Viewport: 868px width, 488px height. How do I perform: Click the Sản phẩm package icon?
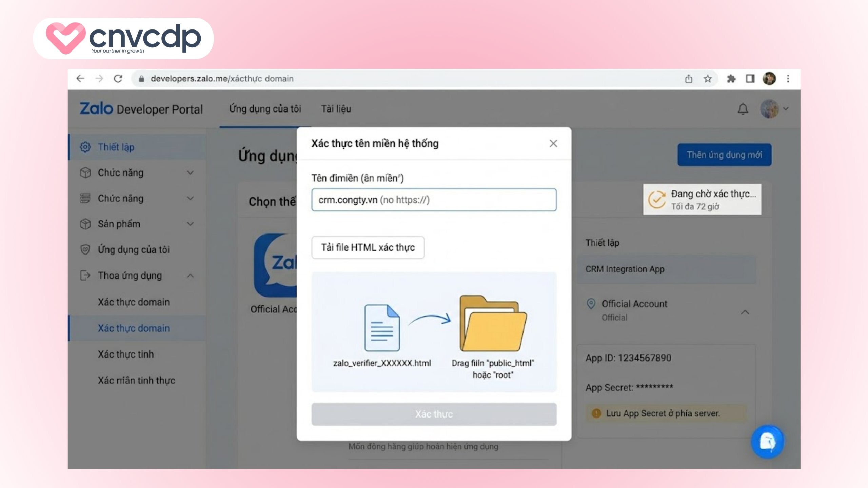coord(86,224)
